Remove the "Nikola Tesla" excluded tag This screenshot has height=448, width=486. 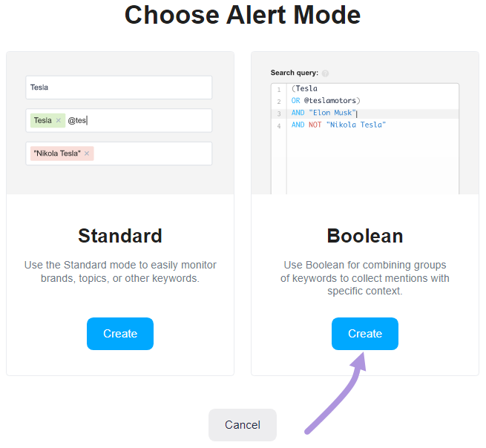(87, 154)
